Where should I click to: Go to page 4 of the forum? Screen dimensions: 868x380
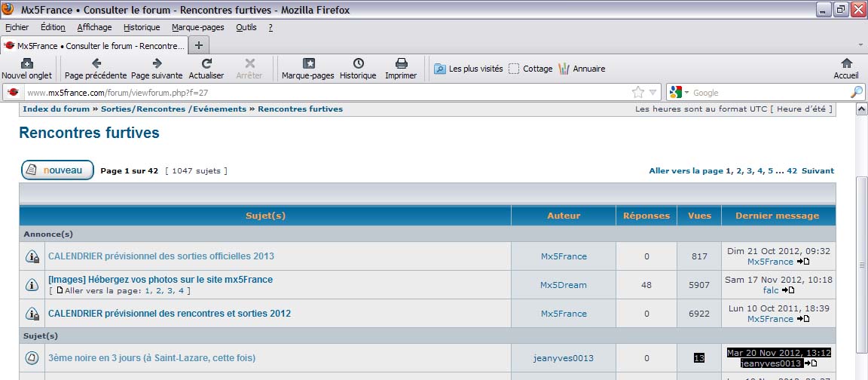(760, 171)
